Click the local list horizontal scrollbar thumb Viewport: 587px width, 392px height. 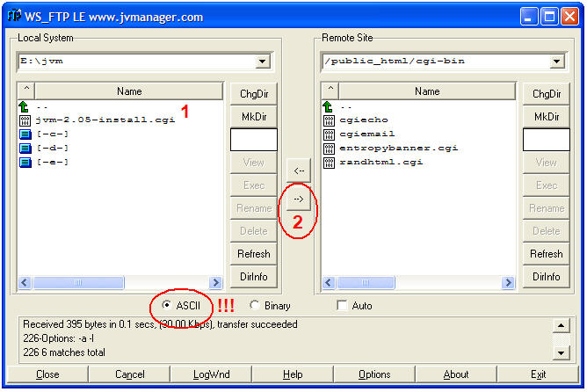pyautogui.click(x=78, y=282)
